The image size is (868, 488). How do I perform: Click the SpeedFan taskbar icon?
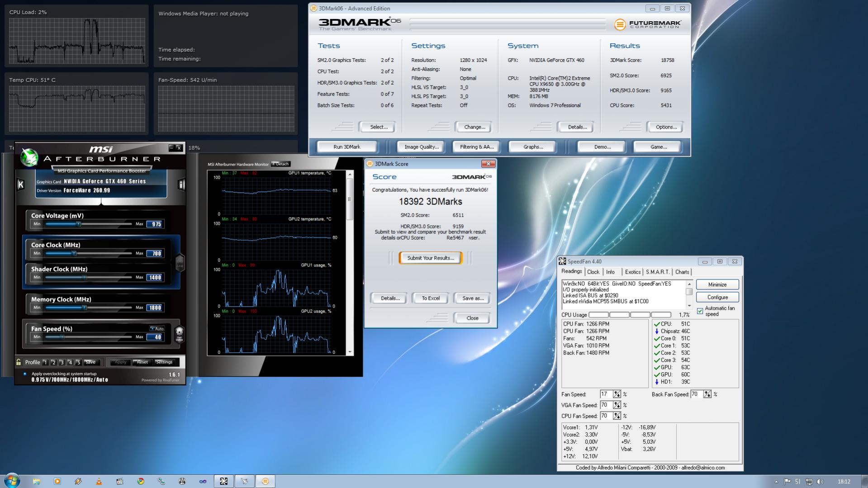tap(223, 481)
